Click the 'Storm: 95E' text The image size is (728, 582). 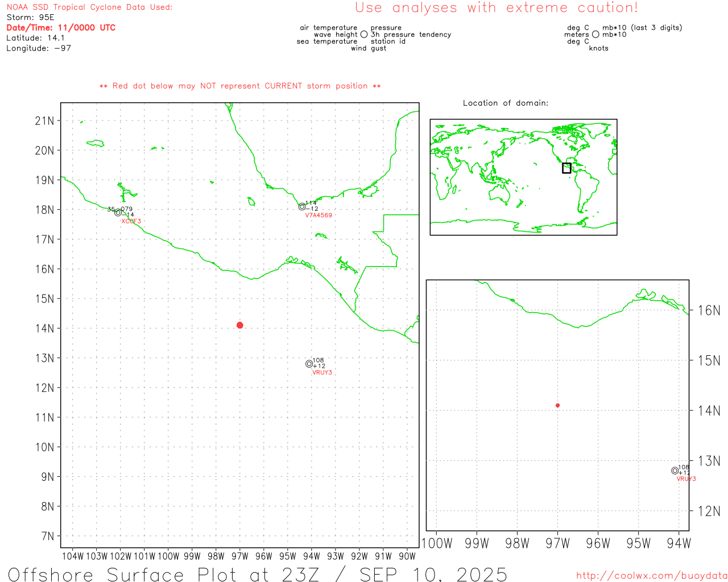point(30,18)
